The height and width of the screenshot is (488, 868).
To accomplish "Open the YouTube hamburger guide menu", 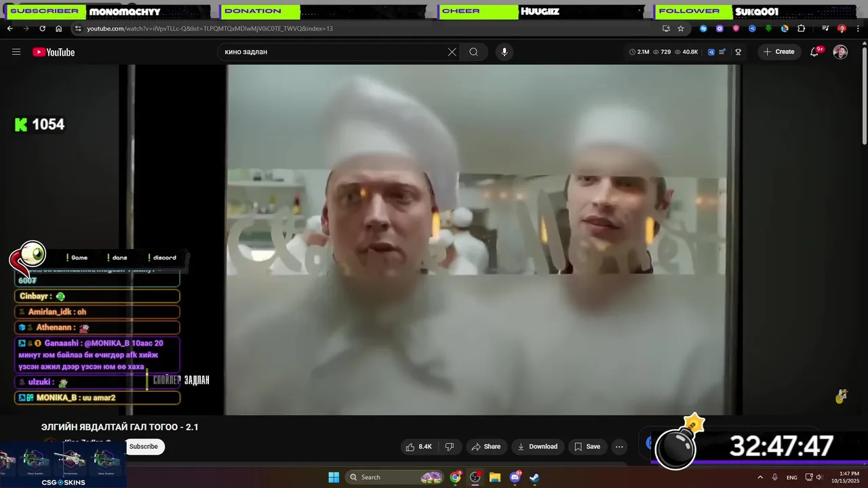I will (16, 52).
